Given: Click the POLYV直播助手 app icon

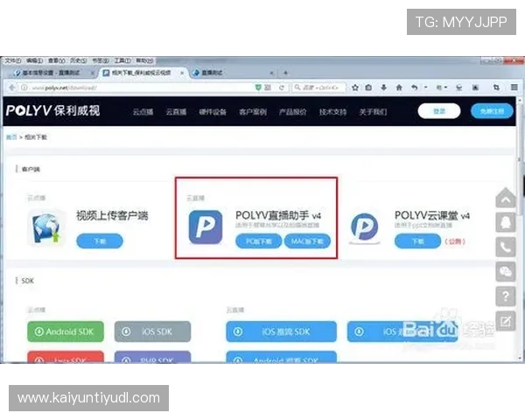Looking at the screenshot, I should tap(206, 227).
